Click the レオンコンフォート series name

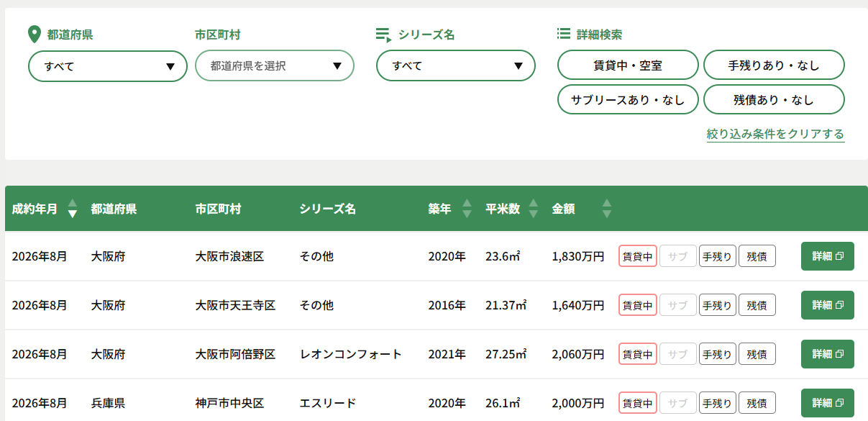351,354
